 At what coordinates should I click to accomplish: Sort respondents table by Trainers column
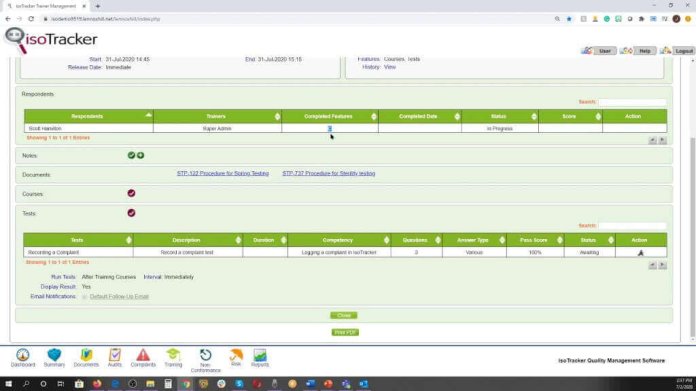217,116
